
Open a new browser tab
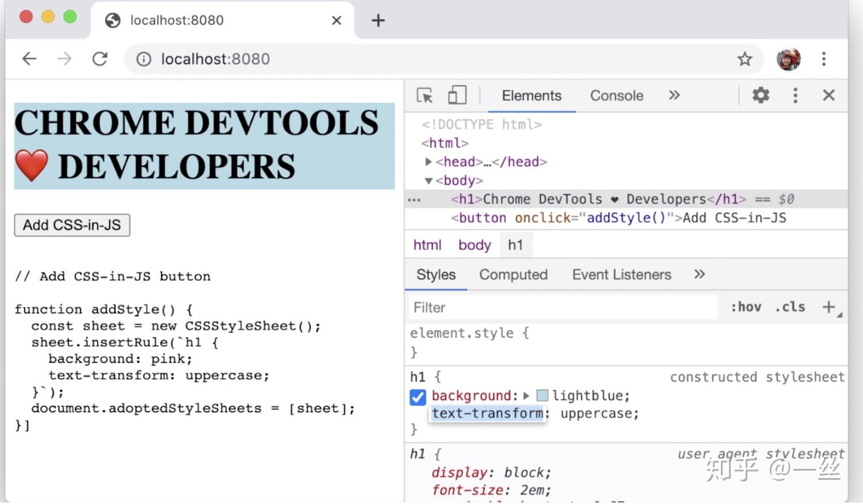click(x=378, y=21)
